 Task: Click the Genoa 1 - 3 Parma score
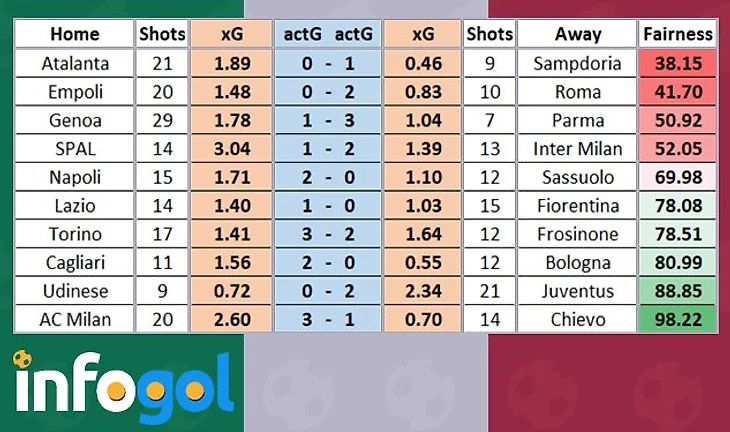328,120
